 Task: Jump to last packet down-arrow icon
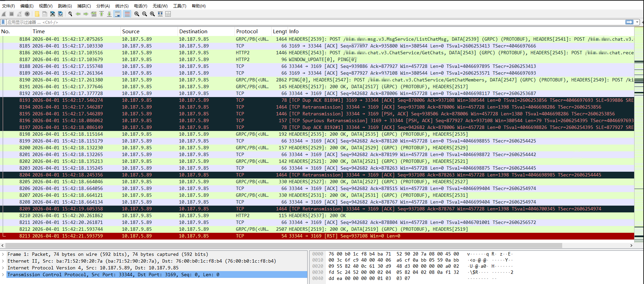click(109, 14)
